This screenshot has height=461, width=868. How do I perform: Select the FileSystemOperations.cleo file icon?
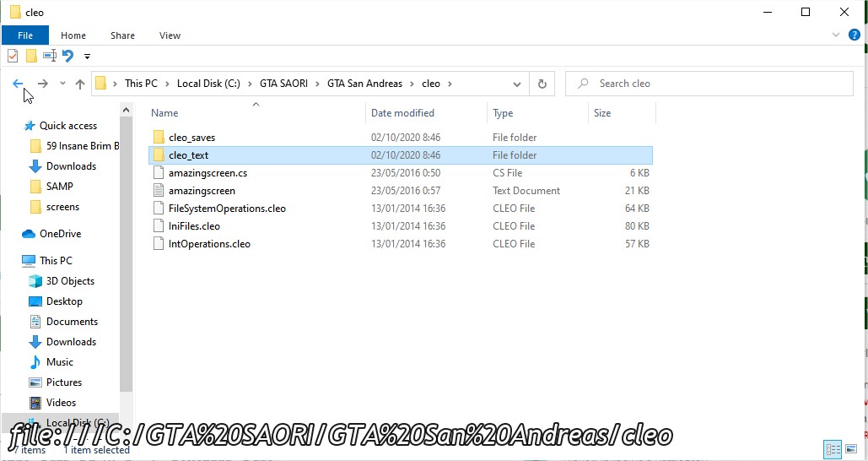tap(159, 209)
